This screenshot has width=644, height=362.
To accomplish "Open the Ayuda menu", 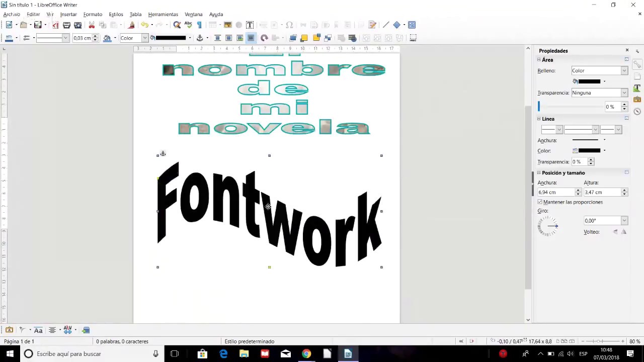I will [216, 14].
